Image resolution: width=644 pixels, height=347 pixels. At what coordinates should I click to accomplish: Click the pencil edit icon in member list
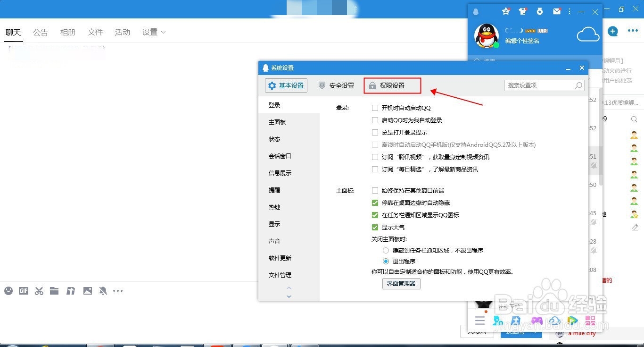(635, 228)
